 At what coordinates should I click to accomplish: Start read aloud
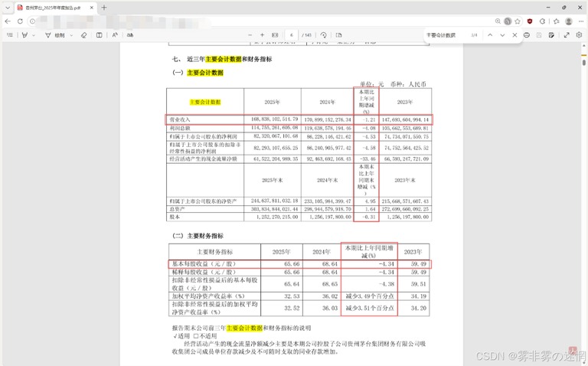[115, 35]
